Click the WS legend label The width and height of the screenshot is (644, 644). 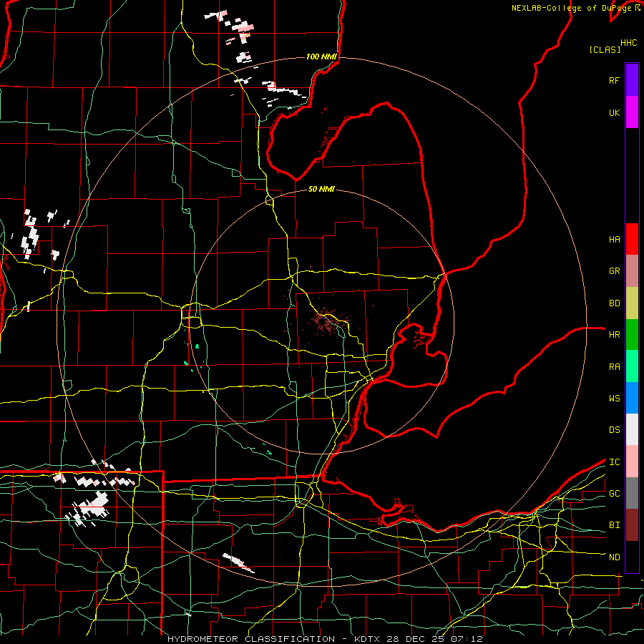[614, 399]
